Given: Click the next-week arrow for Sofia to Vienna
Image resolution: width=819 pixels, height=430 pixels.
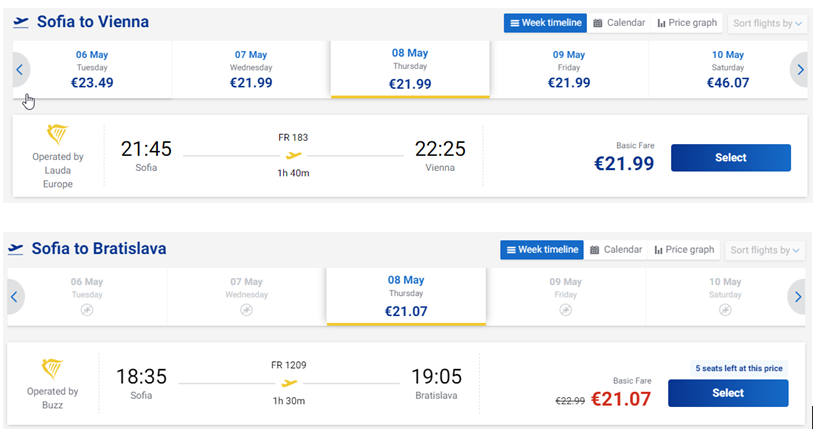Looking at the screenshot, I should pyautogui.click(x=800, y=69).
